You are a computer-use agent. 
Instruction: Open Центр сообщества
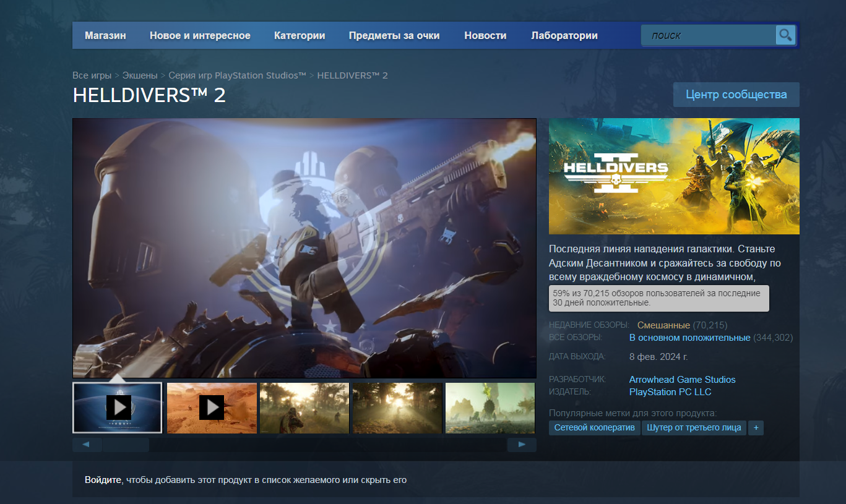pyautogui.click(x=736, y=94)
